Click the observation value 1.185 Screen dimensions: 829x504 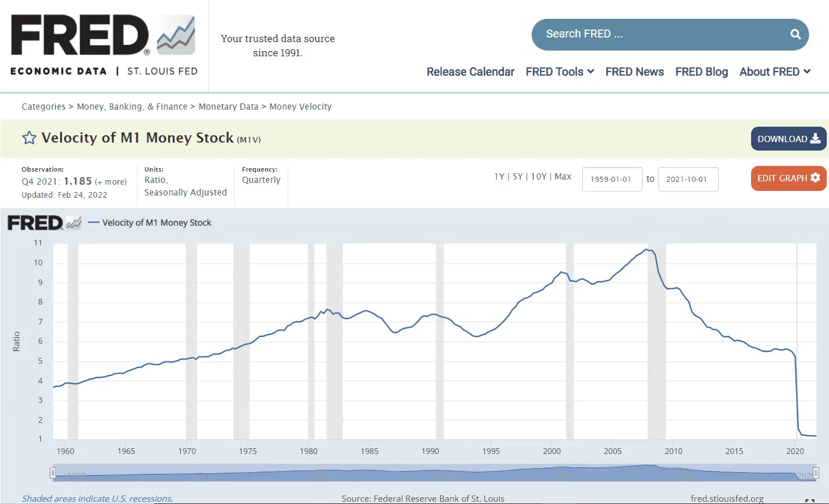tap(78, 181)
